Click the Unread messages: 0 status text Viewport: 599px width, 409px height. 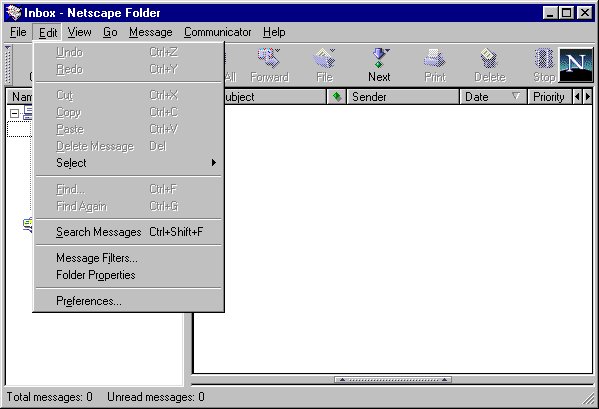(155, 397)
